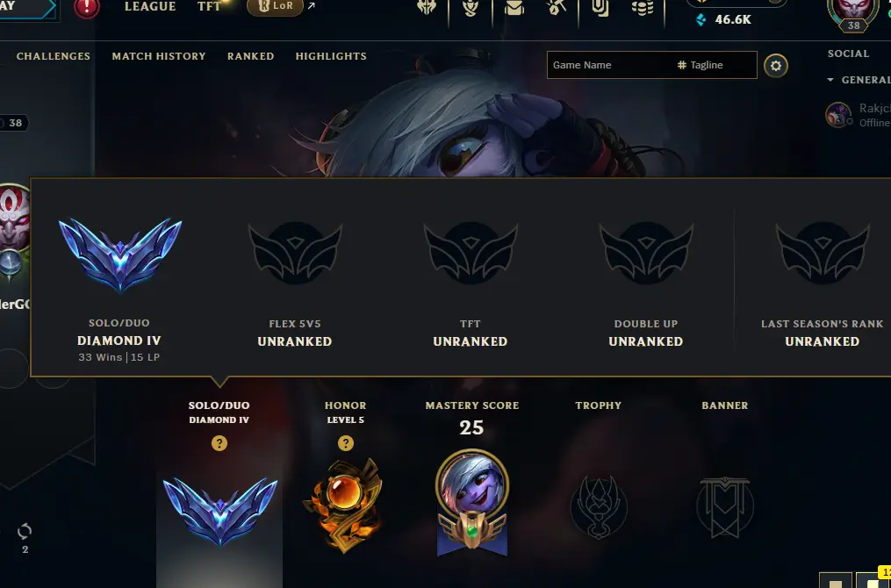Click the refresh arrows icon
The height and width of the screenshot is (588, 891).
pos(25,532)
